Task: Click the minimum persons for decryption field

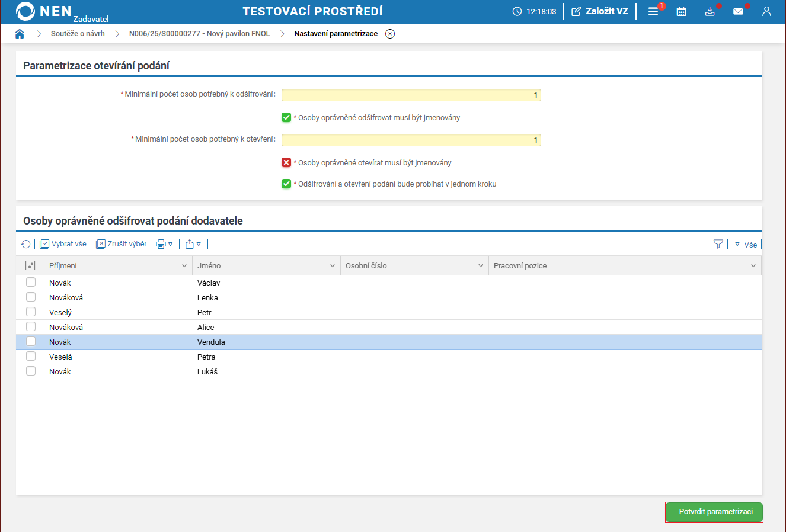Action: (x=411, y=95)
